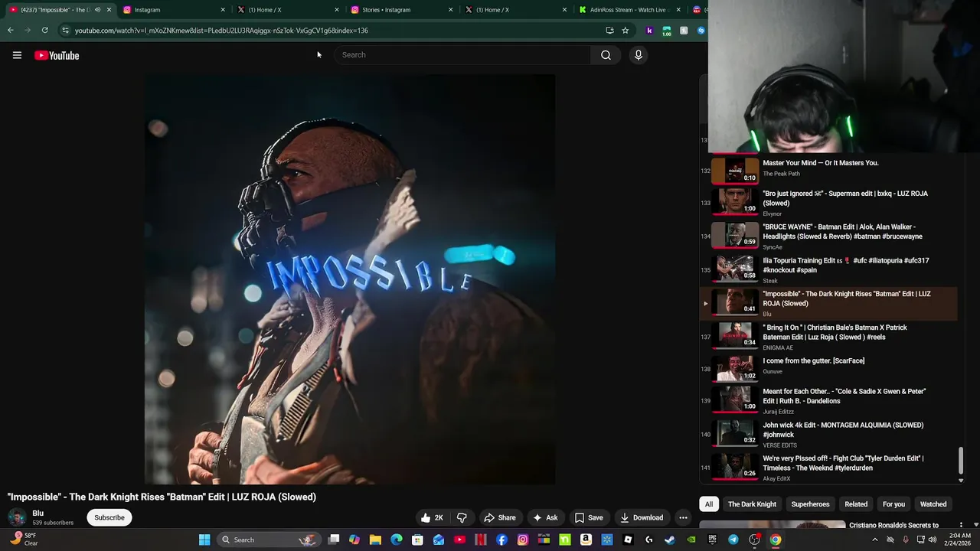The width and height of the screenshot is (980, 551).
Task: Open the Windows Start menu
Action: (204, 540)
